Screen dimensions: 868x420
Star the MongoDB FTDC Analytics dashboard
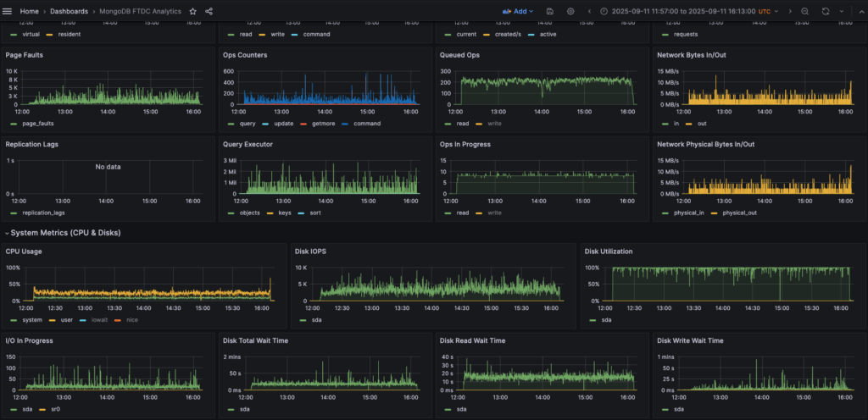(x=193, y=11)
